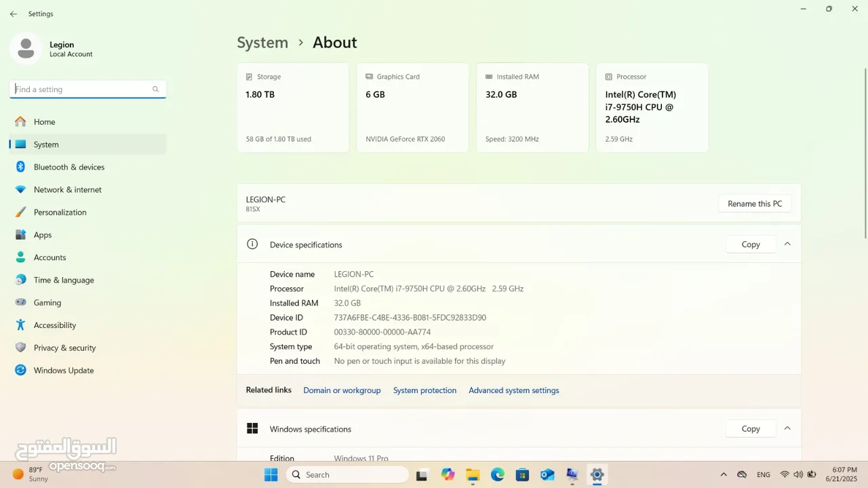Image resolution: width=868 pixels, height=488 pixels.
Task: Open Microsoft Store from the taskbar
Action: pyautogui.click(x=522, y=474)
